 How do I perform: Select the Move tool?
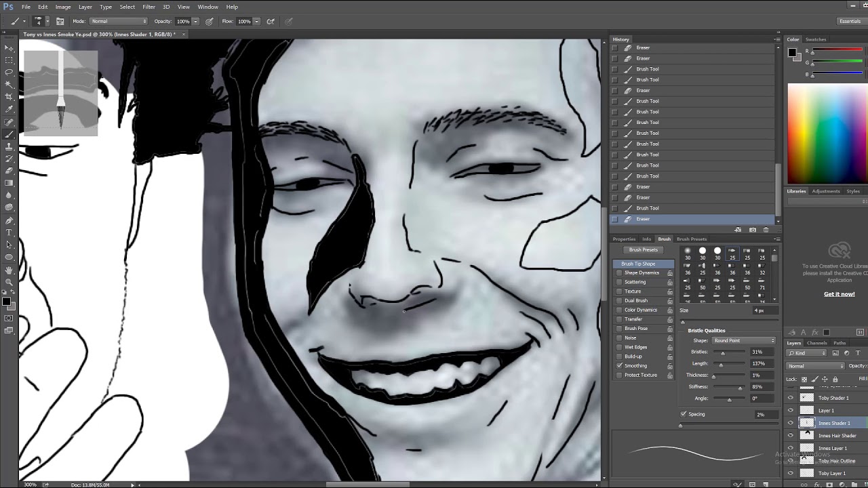pyautogui.click(x=9, y=48)
